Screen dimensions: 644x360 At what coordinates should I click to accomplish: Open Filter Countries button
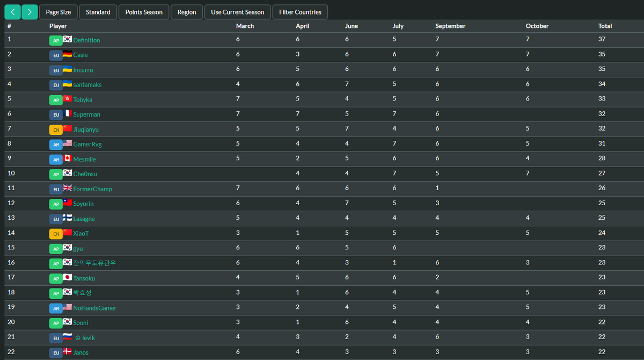tap(300, 12)
